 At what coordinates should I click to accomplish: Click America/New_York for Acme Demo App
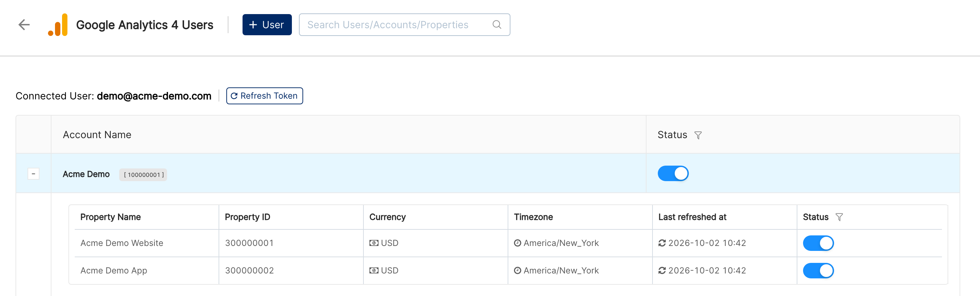coord(561,271)
